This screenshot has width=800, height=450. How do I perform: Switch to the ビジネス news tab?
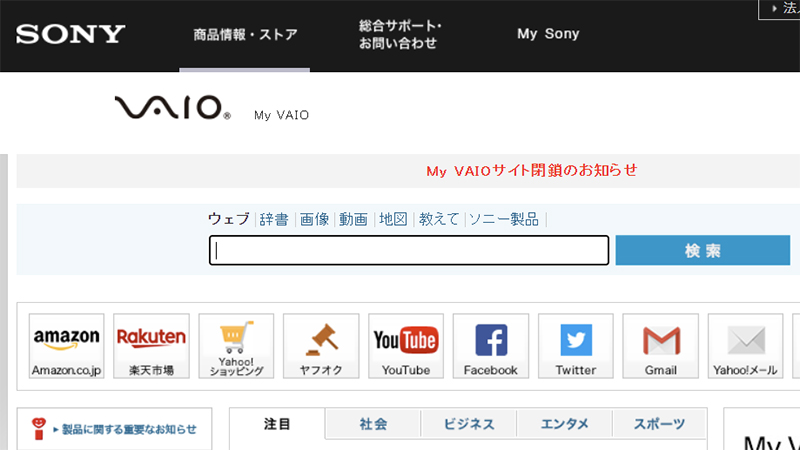[469, 423]
